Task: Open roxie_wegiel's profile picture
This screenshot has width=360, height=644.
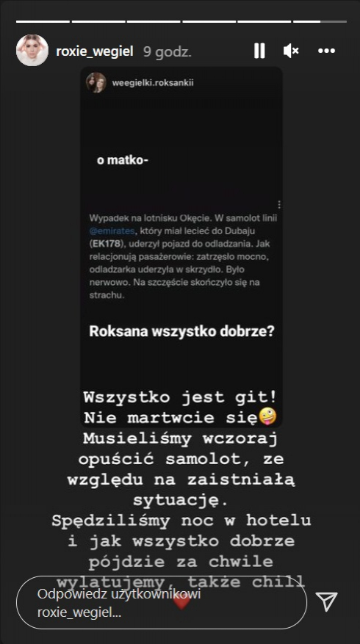Action: tap(32, 50)
